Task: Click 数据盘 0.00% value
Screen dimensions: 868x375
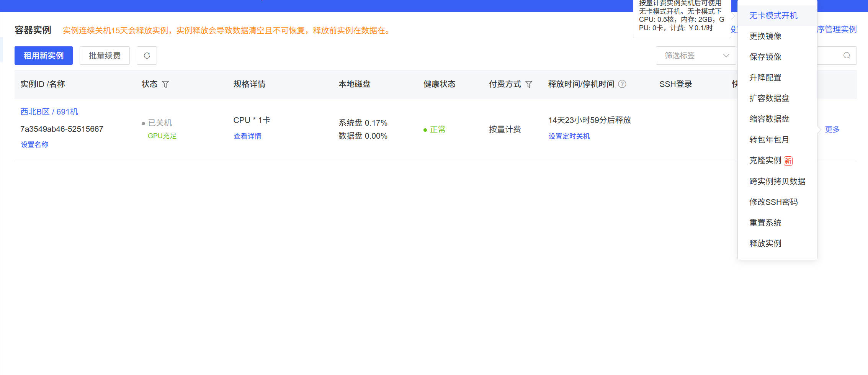Action: coord(363,136)
